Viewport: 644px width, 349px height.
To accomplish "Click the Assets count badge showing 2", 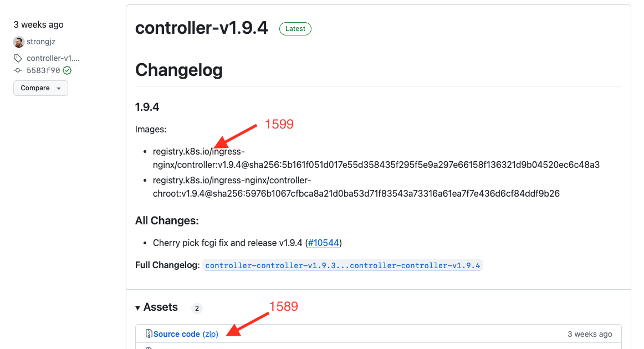I will (197, 308).
